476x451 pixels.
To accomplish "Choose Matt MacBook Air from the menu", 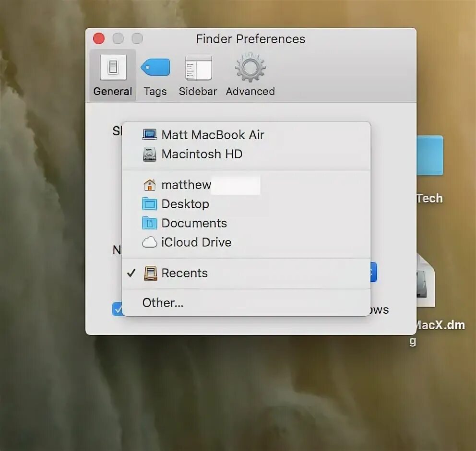I will click(246, 135).
